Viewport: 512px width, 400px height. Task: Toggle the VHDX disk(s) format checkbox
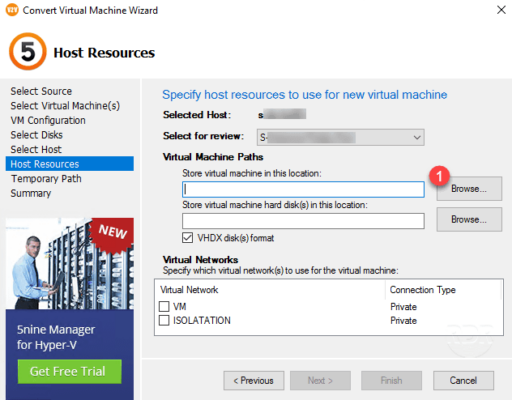pos(187,238)
